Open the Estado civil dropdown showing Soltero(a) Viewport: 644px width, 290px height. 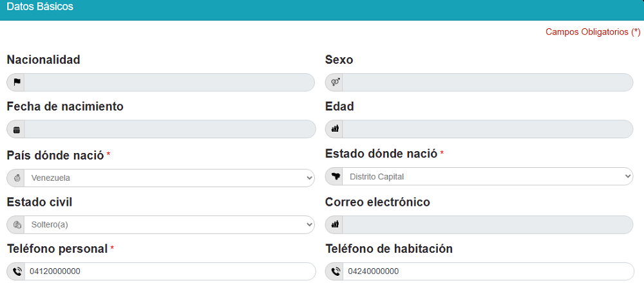tap(169, 225)
